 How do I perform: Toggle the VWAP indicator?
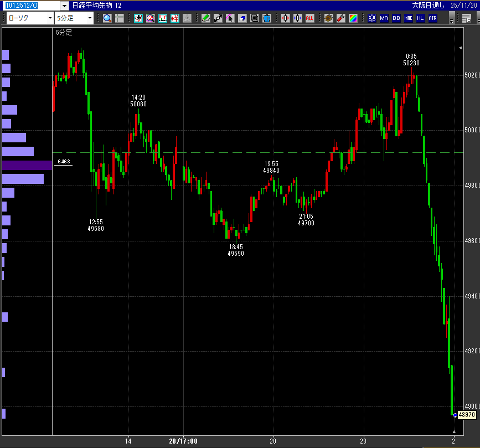click(371, 18)
